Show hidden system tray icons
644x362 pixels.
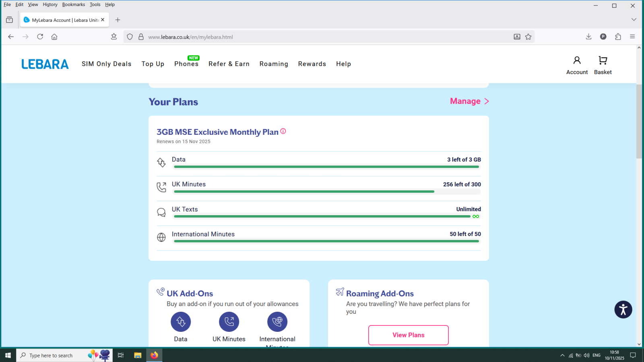(x=562, y=355)
